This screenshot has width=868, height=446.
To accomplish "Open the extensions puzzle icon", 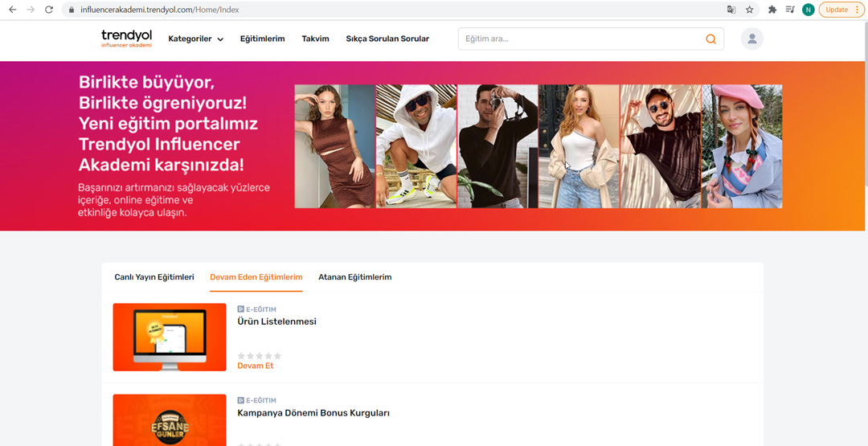I will tap(772, 10).
